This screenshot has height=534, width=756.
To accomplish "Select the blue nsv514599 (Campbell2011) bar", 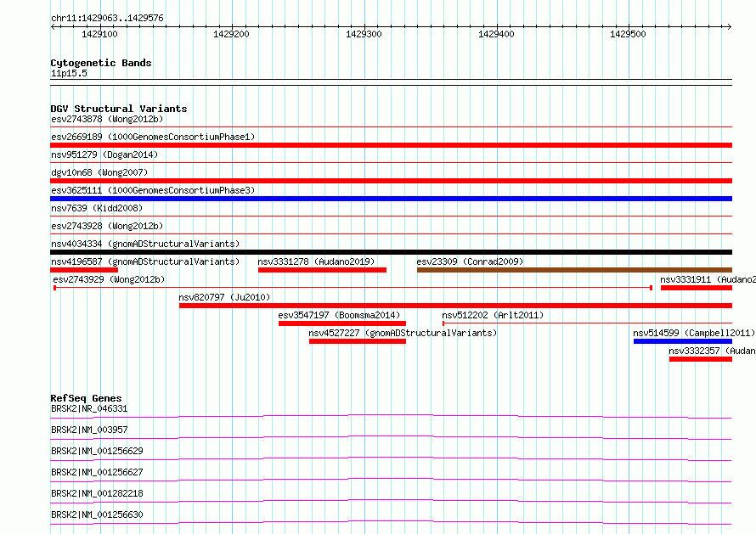I will (683, 341).
